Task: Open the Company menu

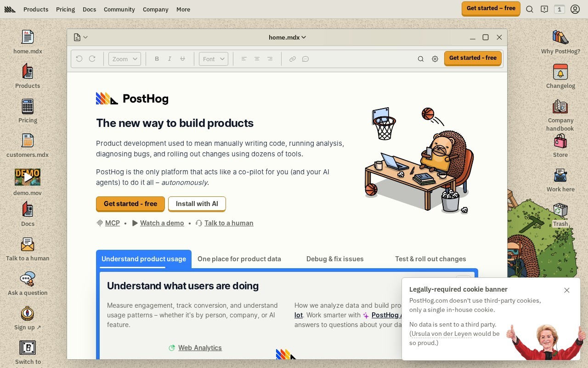Action: tap(155, 9)
